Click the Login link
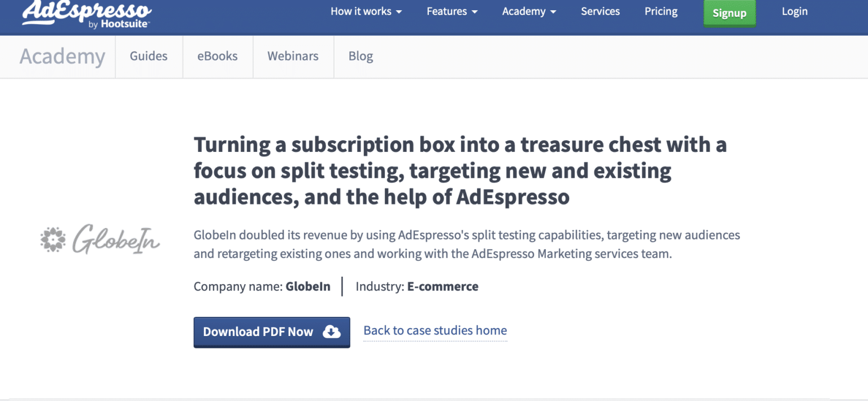The image size is (868, 401). 795,11
